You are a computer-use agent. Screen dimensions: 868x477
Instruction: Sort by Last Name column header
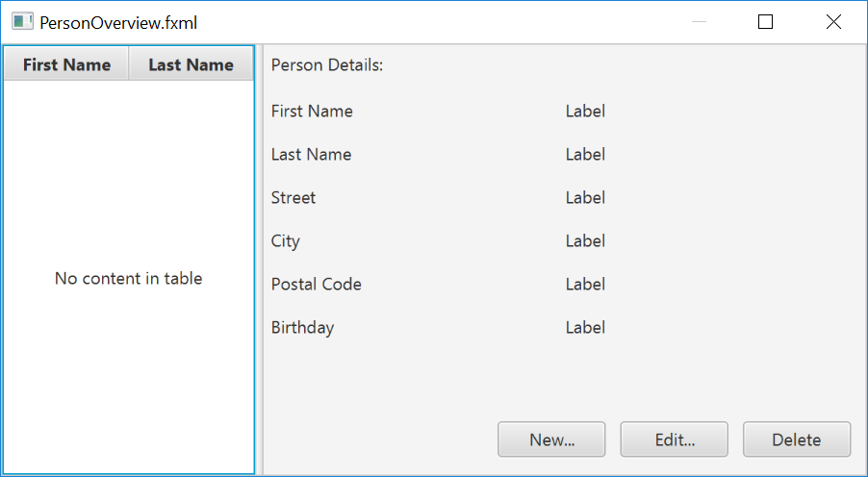[191, 65]
